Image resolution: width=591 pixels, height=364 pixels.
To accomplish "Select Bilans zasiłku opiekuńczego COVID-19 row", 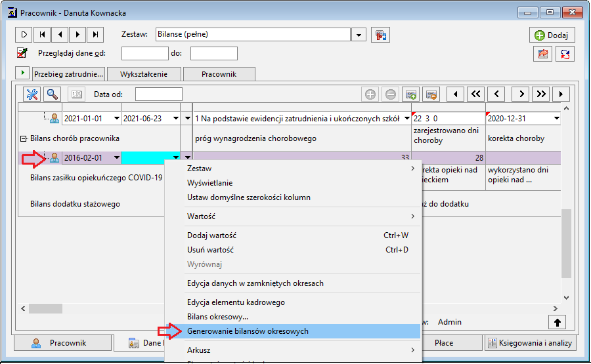I will (96, 178).
